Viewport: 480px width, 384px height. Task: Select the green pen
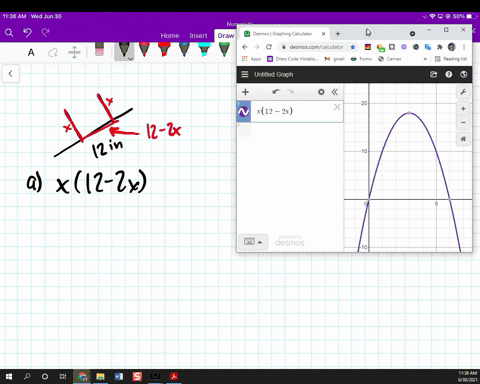pyautogui.click(x=224, y=49)
